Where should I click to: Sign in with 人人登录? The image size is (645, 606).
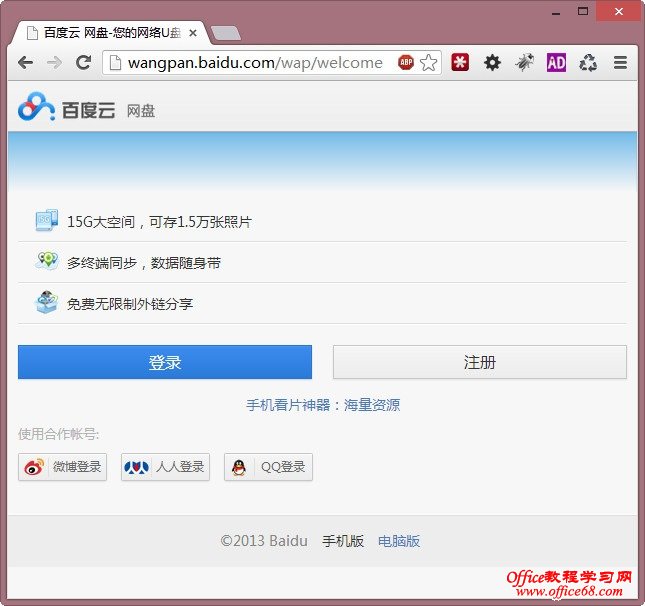(x=165, y=467)
